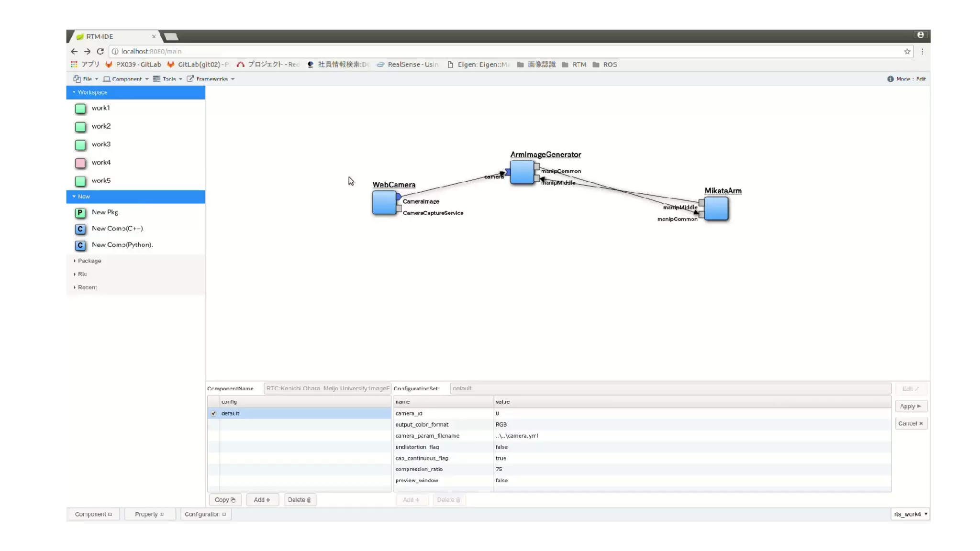This screenshot has height=551, width=980.
Task: Open the File menu
Action: [87, 79]
